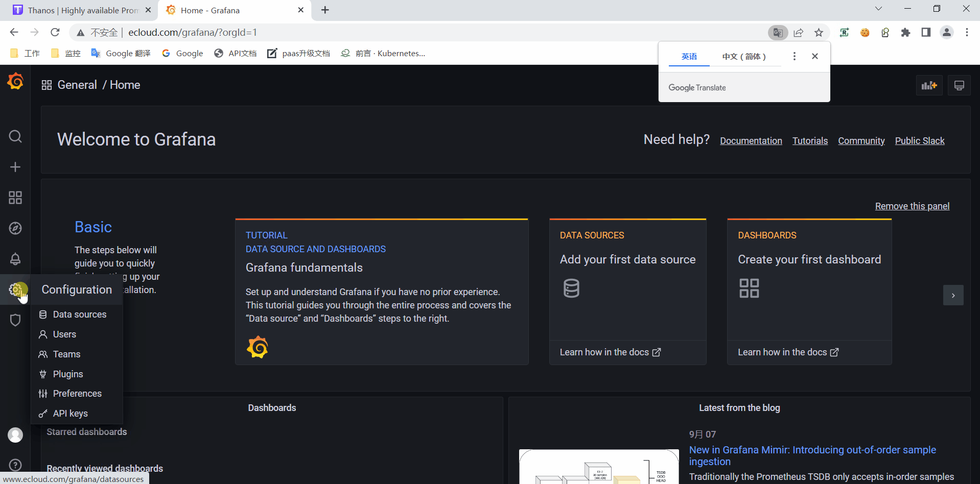Image resolution: width=980 pixels, height=484 pixels.
Task: Close the Google Translate popup
Action: click(815, 56)
